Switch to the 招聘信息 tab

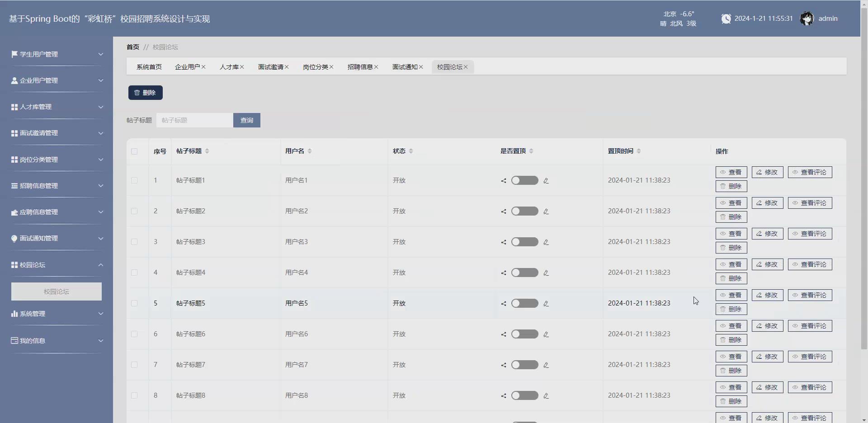coord(360,67)
